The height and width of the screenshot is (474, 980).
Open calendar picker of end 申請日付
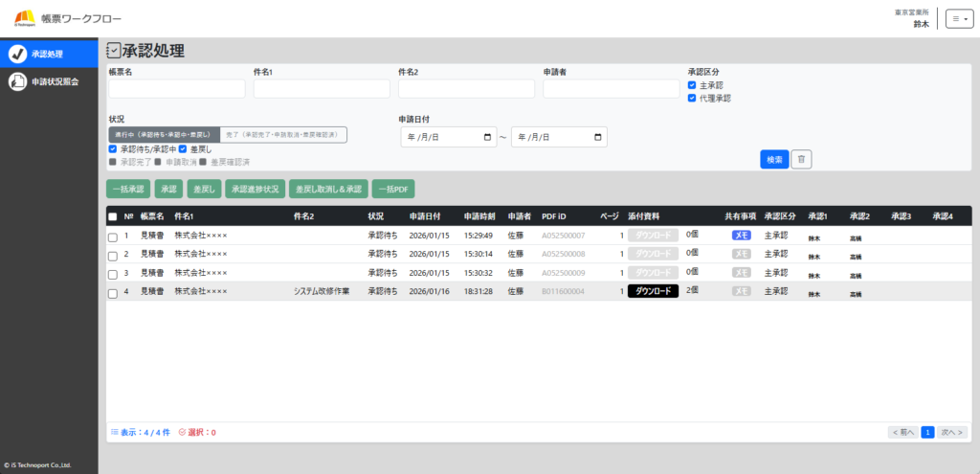point(598,137)
